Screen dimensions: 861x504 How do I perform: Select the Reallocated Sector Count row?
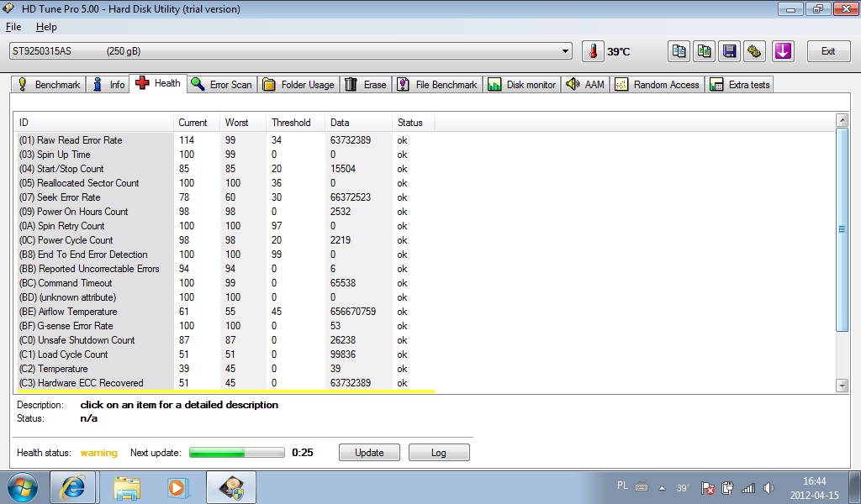coord(225,183)
